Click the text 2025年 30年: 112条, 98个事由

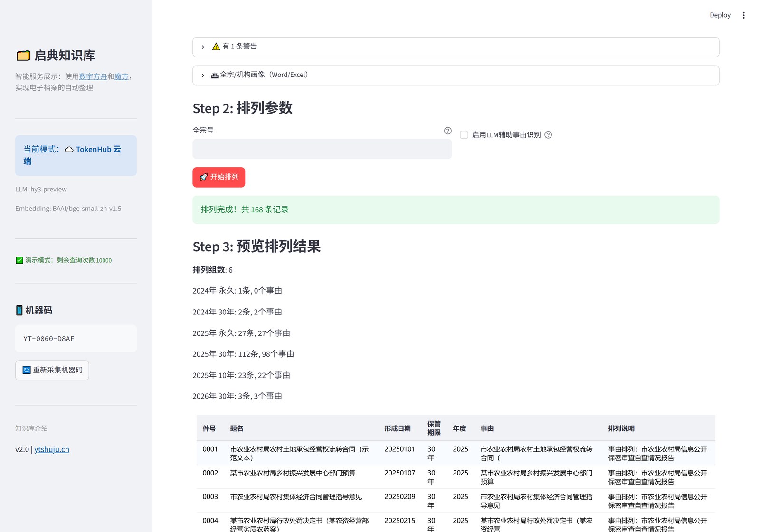point(243,354)
